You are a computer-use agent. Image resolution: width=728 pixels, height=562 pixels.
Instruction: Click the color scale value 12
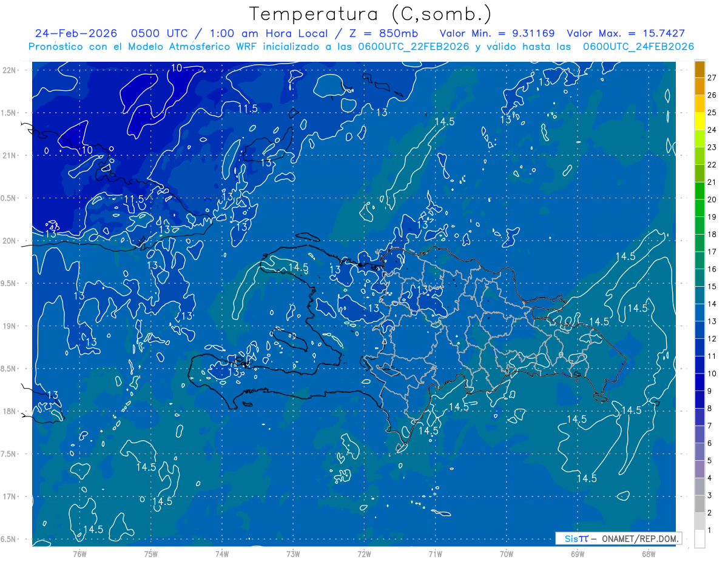point(712,338)
